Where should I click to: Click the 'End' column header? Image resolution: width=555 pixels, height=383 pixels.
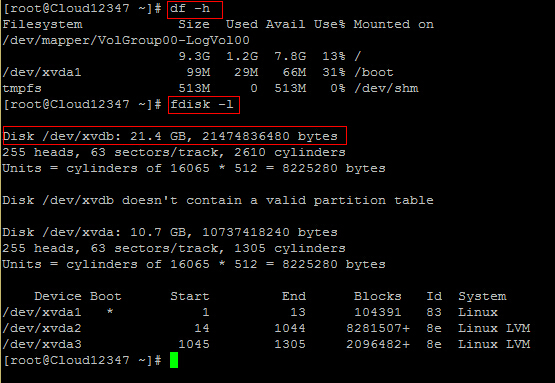(294, 296)
